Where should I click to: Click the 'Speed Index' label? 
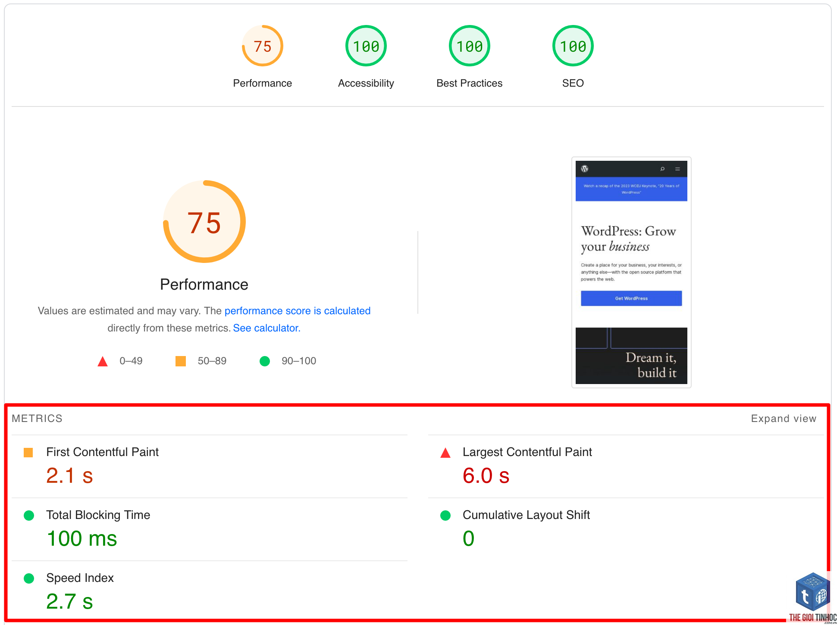pyautogui.click(x=80, y=578)
